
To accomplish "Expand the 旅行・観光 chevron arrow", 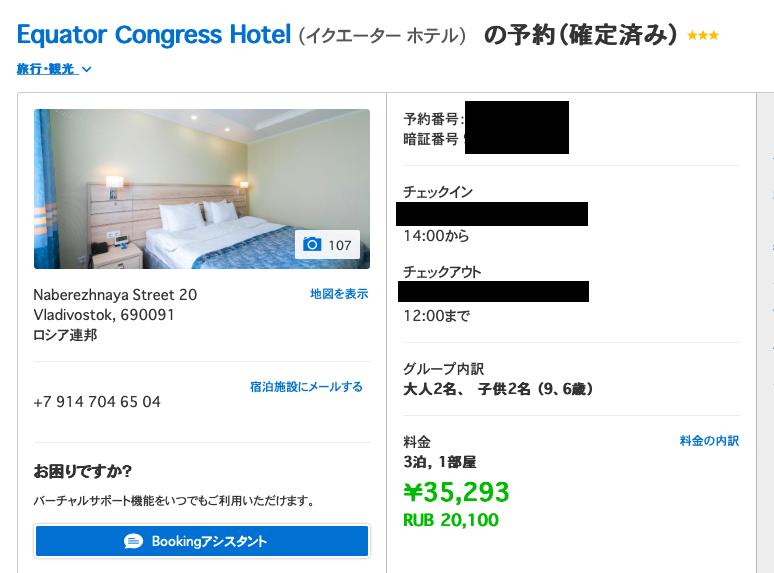I will point(86,70).
